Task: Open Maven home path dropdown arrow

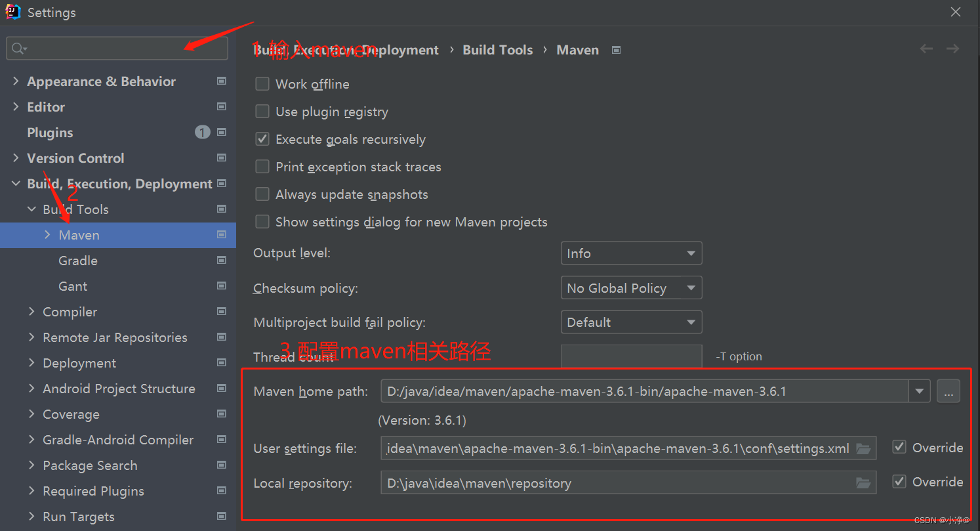Action: pyautogui.click(x=919, y=391)
